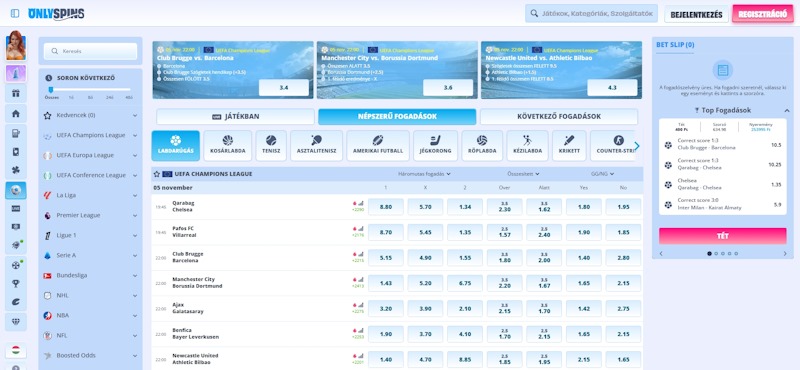Screen dimensions: 800x370
Task: Open Bet Slip (0) tab
Action: pyautogui.click(x=675, y=45)
